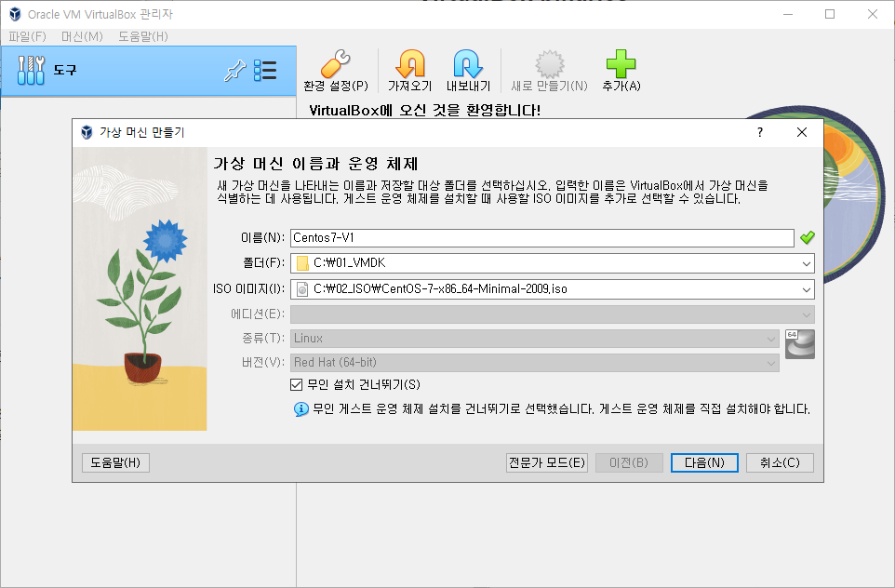Open the Version Red Hat (64-bit) dropdown
895x588 pixels.
point(535,363)
